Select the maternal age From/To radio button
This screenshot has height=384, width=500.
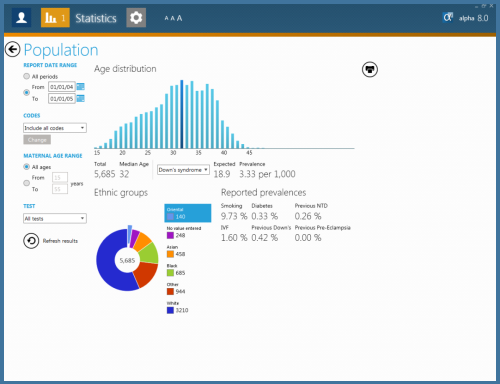point(26,183)
